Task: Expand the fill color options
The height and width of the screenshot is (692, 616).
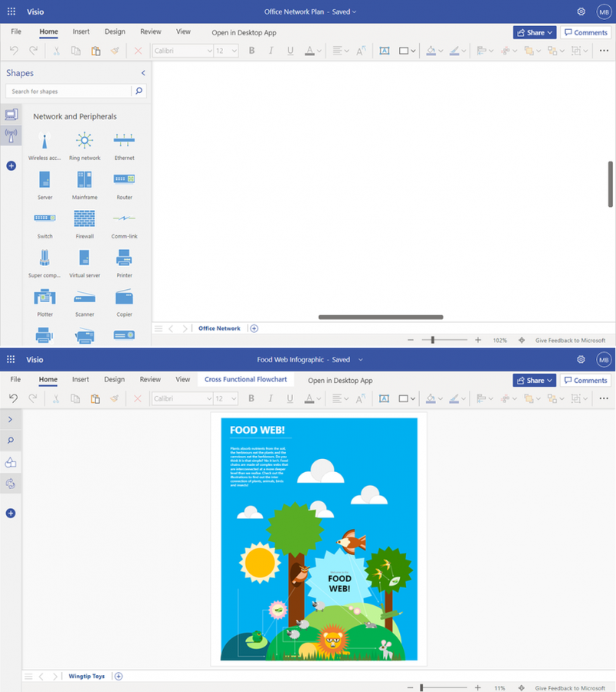Action: (x=441, y=51)
